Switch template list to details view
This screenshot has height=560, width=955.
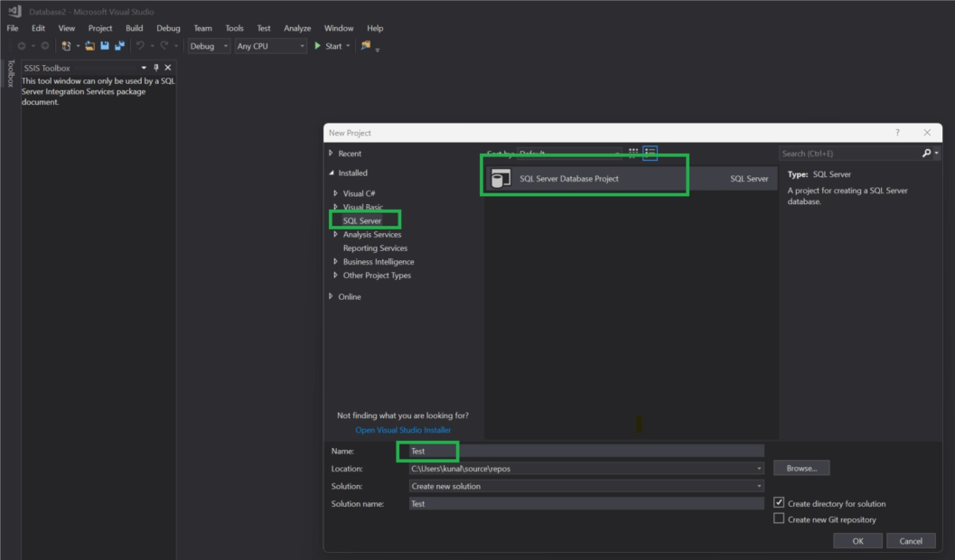coord(651,153)
